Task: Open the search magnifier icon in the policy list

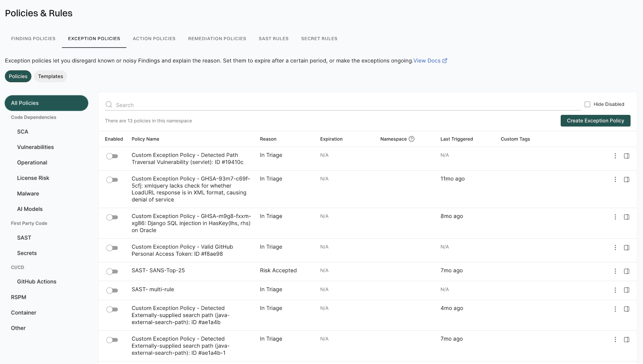Action: coord(108,104)
